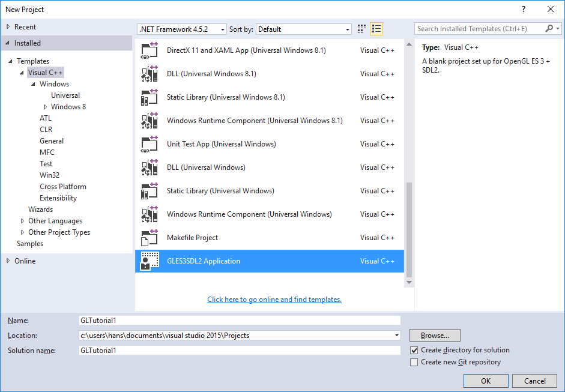The height and width of the screenshot is (392, 565).
Task: Enable Create new Git repository
Action: (x=414, y=362)
